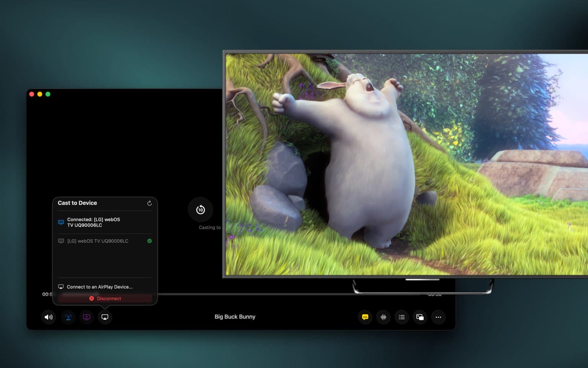
Task: Click the Connected [LG] webOS TV entry
Action: point(93,222)
